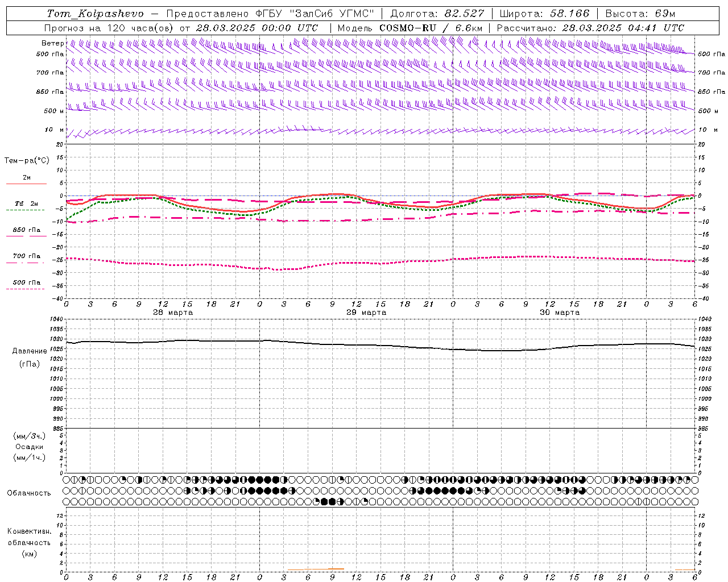This screenshot has width=728, height=582.
Task: Click the model label COSMO-RU / 6.6км
Action: point(431,28)
